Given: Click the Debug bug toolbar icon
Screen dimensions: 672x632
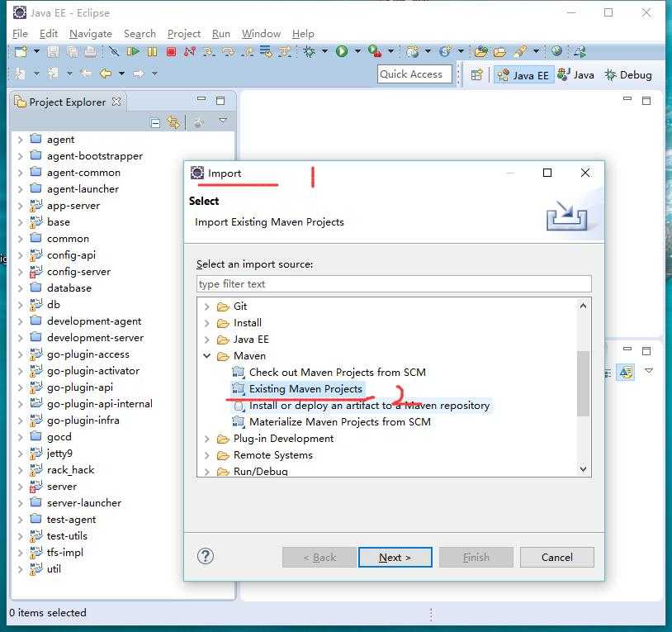Looking at the screenshot, I should 309,52.
